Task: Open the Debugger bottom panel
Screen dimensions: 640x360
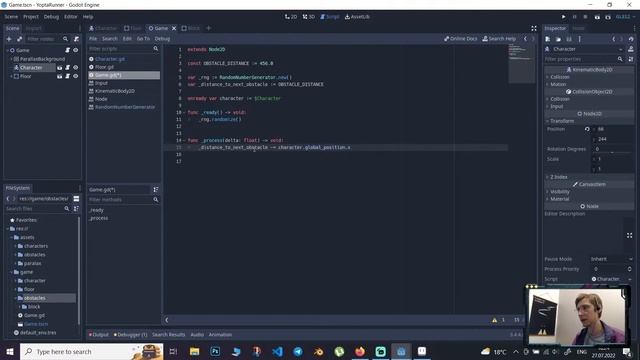Action: pyautogui.click(x=131, y=335)
